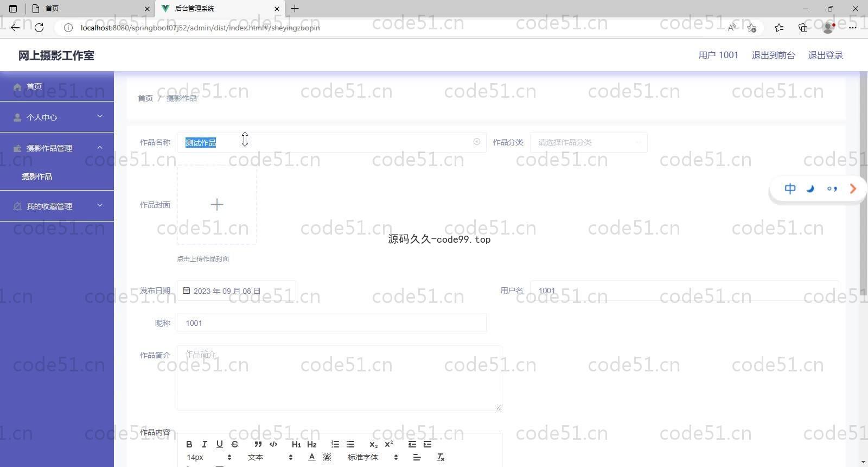868x467 pixels.
Task: Collapse the 摄影作品管理 sidebar menu
Action: (x=57, y=148)
